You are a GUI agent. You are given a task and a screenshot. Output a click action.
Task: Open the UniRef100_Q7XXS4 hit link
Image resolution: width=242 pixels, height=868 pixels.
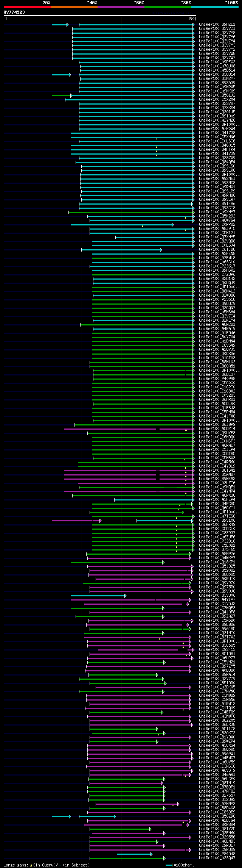[217, 108]
